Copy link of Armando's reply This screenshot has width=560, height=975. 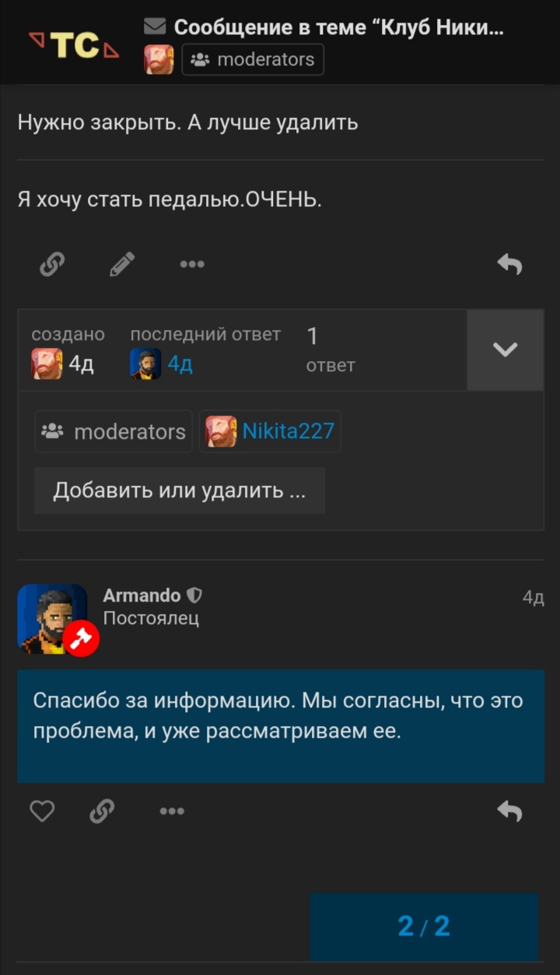(102, 812)
